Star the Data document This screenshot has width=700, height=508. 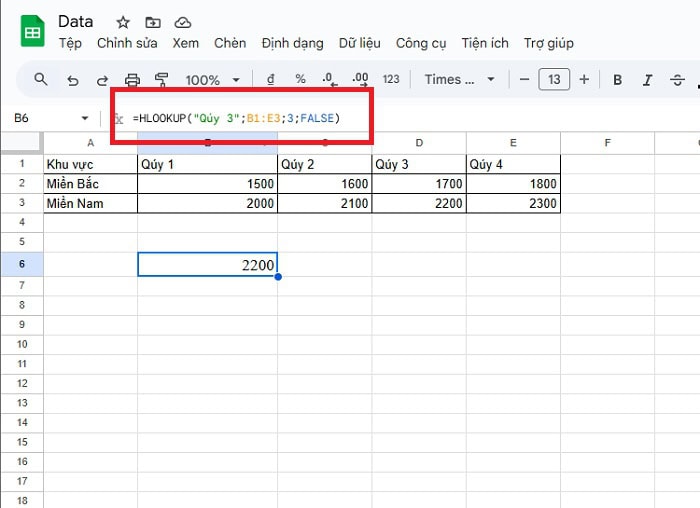point(123,22)
